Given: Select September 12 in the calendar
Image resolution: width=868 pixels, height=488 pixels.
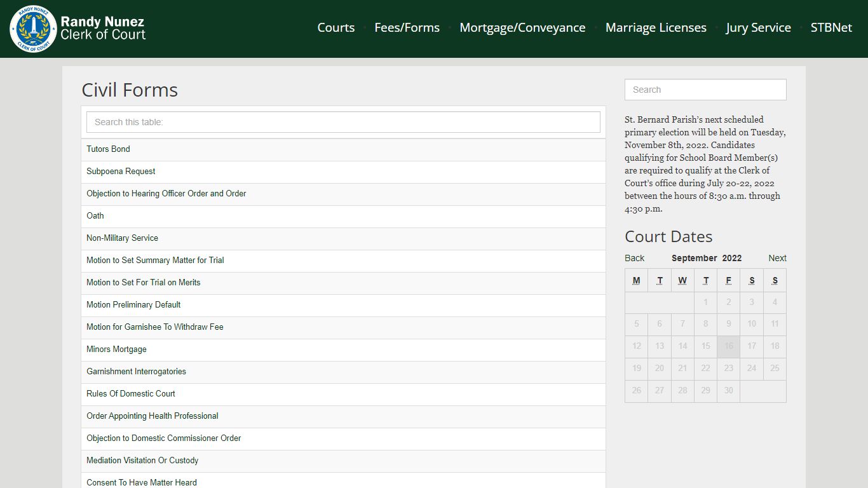Looking at the screenshot, I should 637,346.
